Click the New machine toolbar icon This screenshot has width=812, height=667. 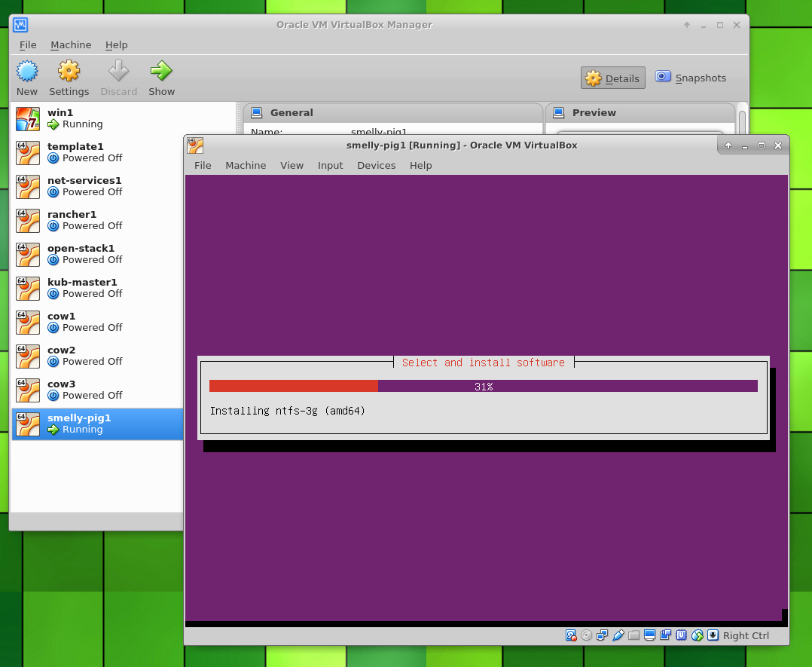pos(27,71)
